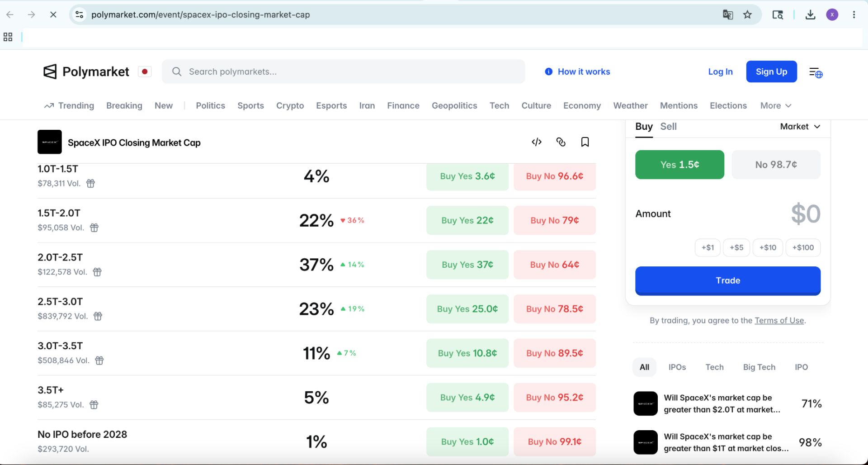Click Buy Yes 3.6¢ for 1.0T-1.5T
The width and height of the screenshot is (868, 465).
467,176
